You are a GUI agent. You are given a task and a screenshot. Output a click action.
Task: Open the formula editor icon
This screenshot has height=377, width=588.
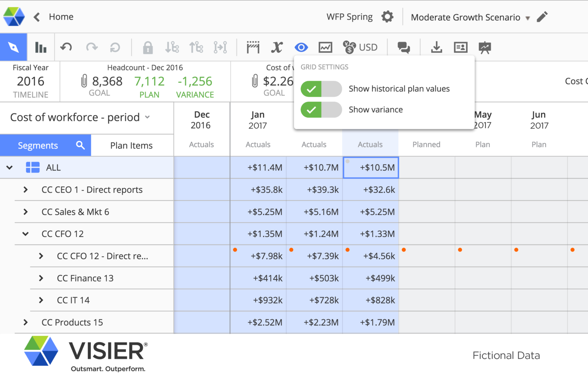pos(277,47)
